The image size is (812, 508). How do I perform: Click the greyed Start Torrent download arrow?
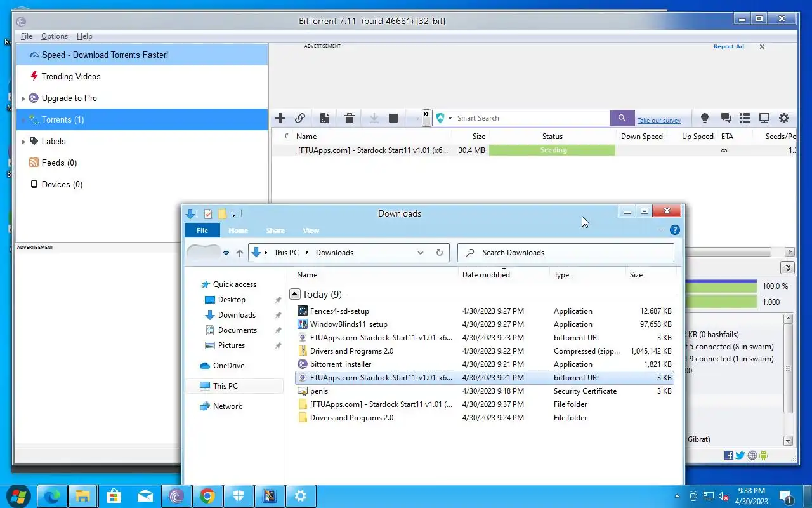point(374,118)
